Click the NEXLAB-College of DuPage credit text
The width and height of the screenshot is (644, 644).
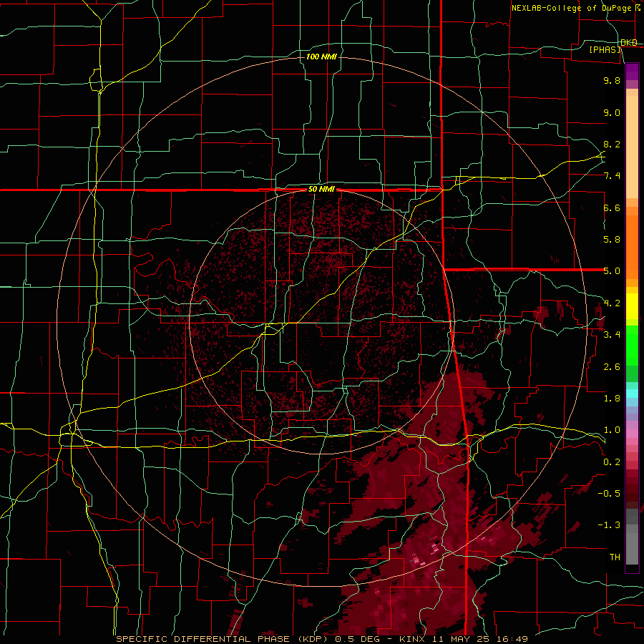pos(571,8)
